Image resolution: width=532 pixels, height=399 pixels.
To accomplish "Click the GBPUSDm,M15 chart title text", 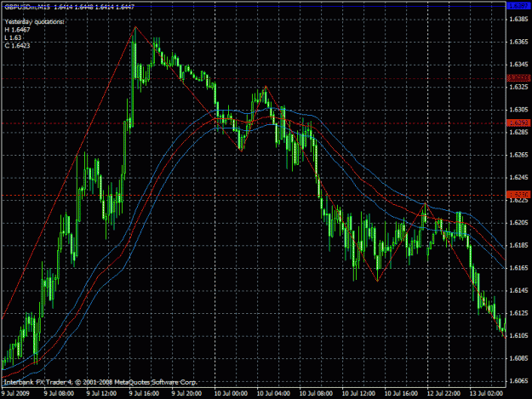I will click(70, 7).
